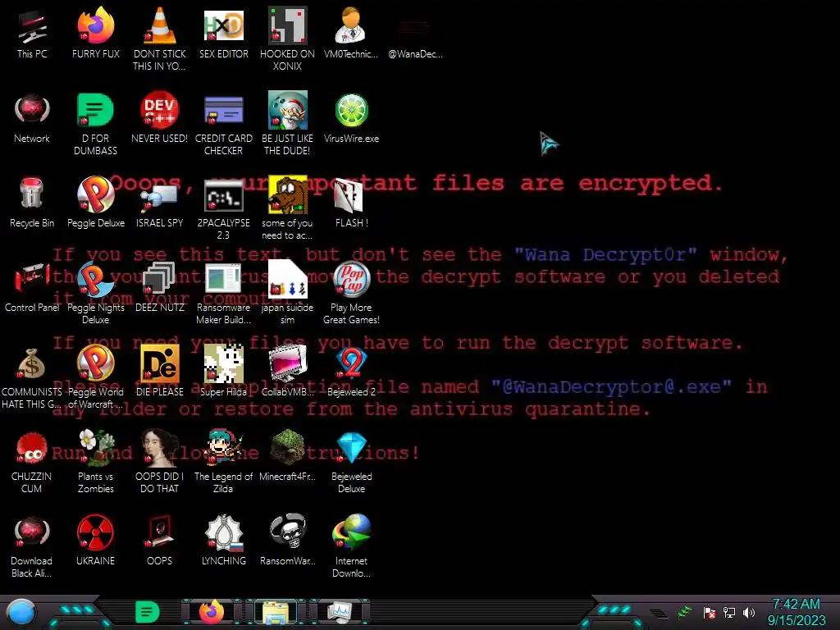
Task: Switch to monitor app in taskbar
Action: (340, 612)
